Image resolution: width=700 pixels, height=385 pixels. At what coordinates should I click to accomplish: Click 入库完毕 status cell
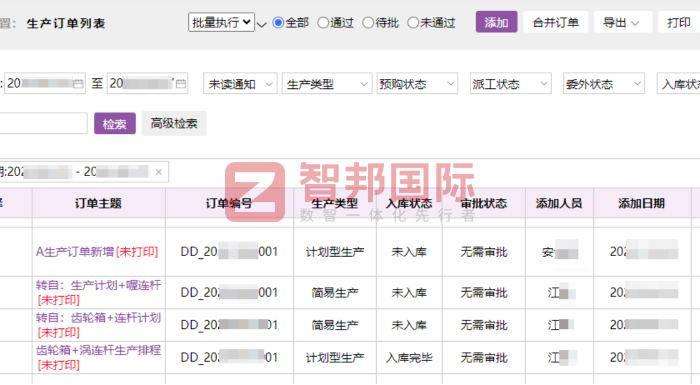pos(409,358)
